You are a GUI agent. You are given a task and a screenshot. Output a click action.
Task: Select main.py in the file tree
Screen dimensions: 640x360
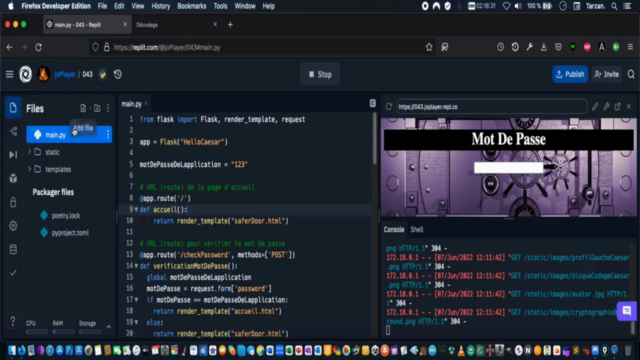[x=69, y=134]
